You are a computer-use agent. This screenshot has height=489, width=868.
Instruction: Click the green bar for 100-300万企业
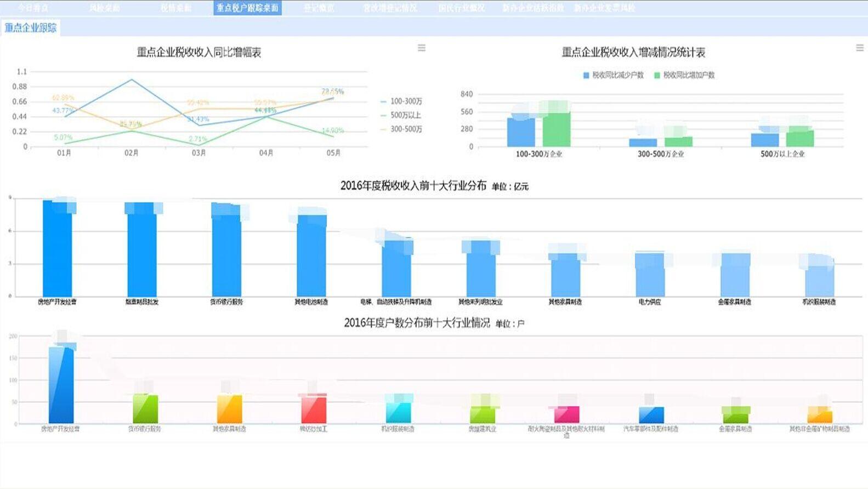pyautogui.click(x=557, y=129)
